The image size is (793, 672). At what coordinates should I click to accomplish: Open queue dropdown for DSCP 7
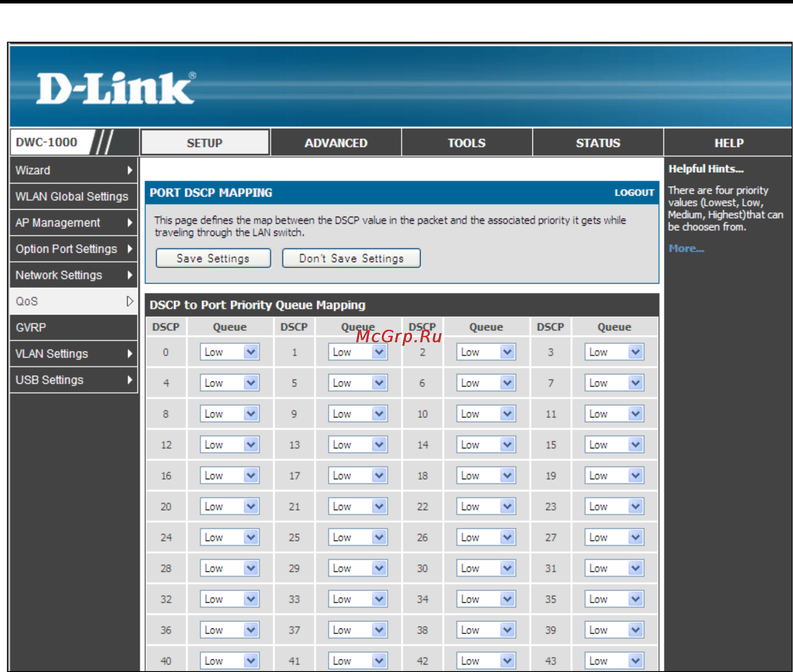[x=614, y=383]
